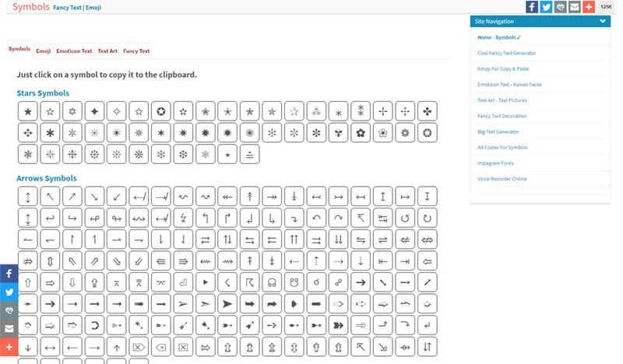Copy the large solid black arrowhead symbol
Screen dimensions: 623x364
[x=227, y=304]
